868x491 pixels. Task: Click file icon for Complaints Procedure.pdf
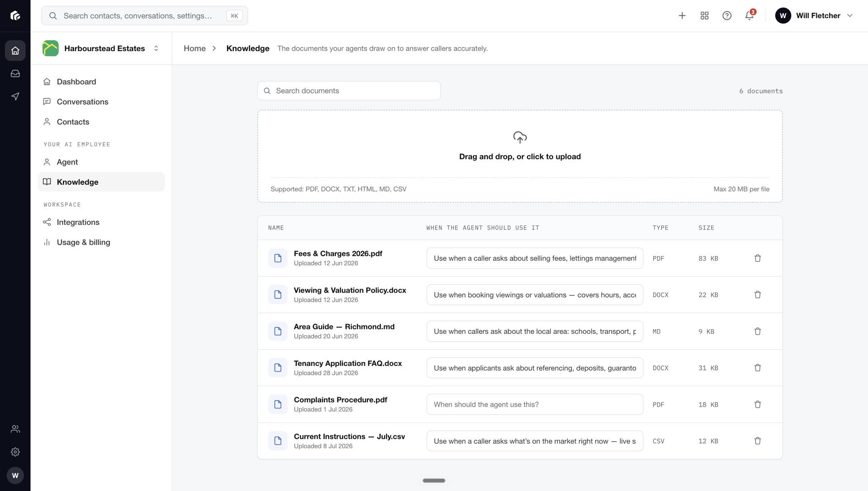(278, 405)
